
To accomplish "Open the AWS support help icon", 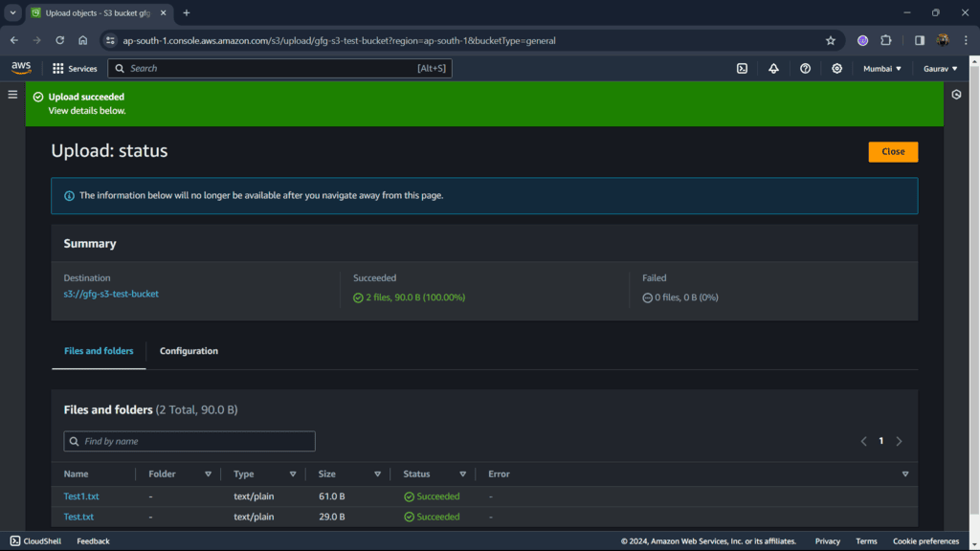I will click(805, 69).
